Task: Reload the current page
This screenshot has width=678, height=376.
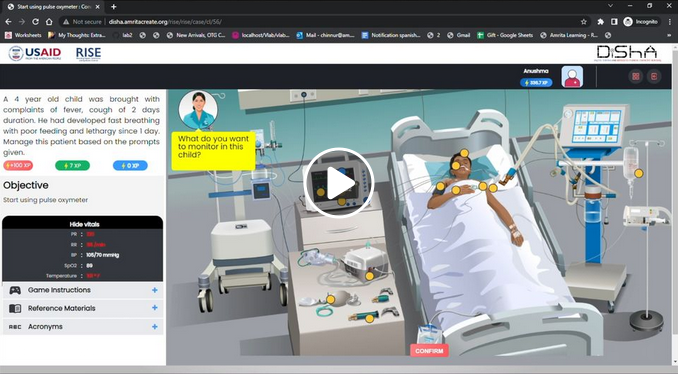Action: [35, 22]
